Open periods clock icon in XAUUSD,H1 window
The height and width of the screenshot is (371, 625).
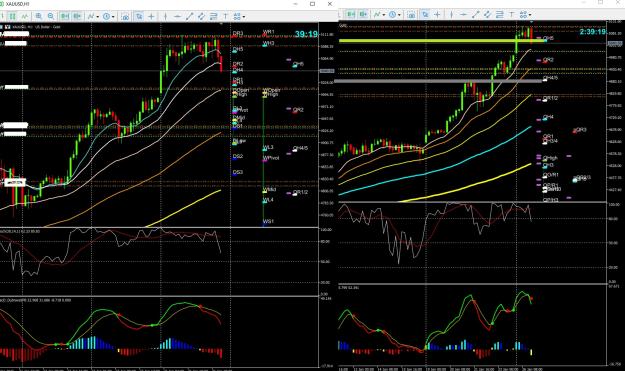[106, 16]
